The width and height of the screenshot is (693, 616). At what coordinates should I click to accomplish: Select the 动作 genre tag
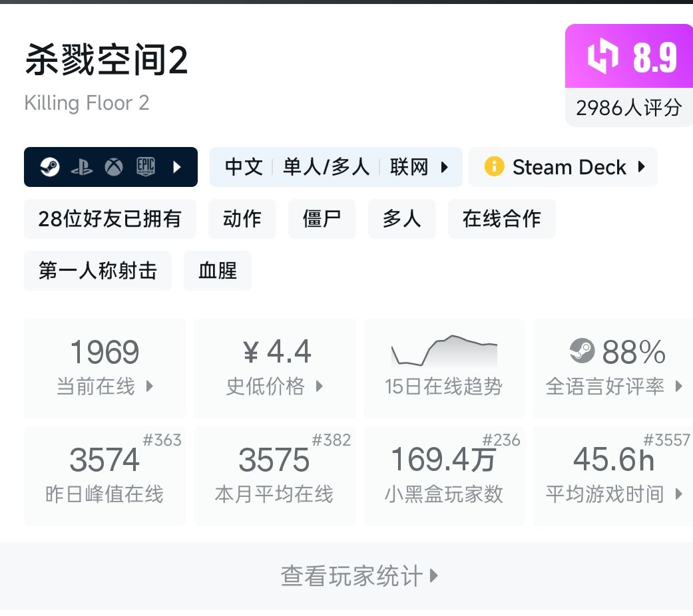pyautogui.click(x=242, y=219)
